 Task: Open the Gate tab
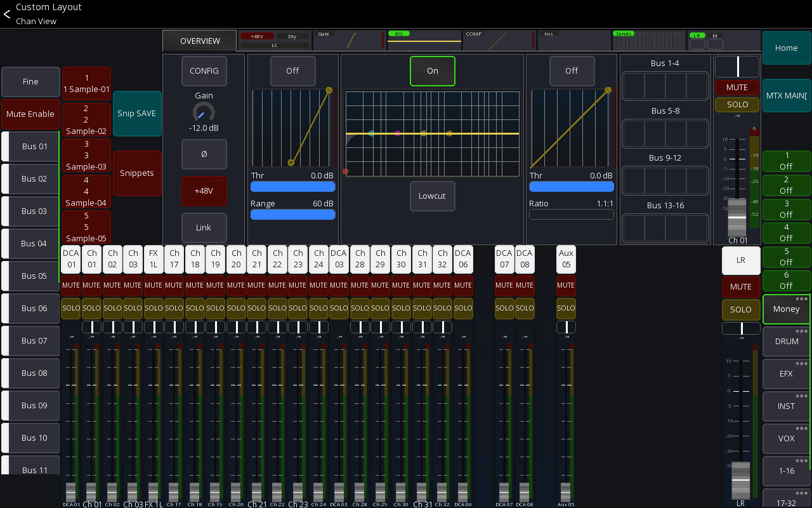click(350, 41)
